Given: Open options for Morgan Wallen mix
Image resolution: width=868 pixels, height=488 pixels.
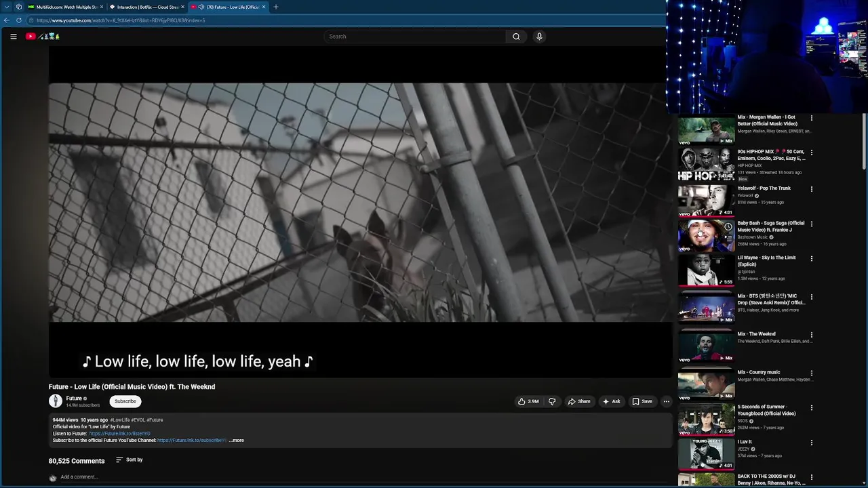Looking at the screenshot, I should pos(812,118).
